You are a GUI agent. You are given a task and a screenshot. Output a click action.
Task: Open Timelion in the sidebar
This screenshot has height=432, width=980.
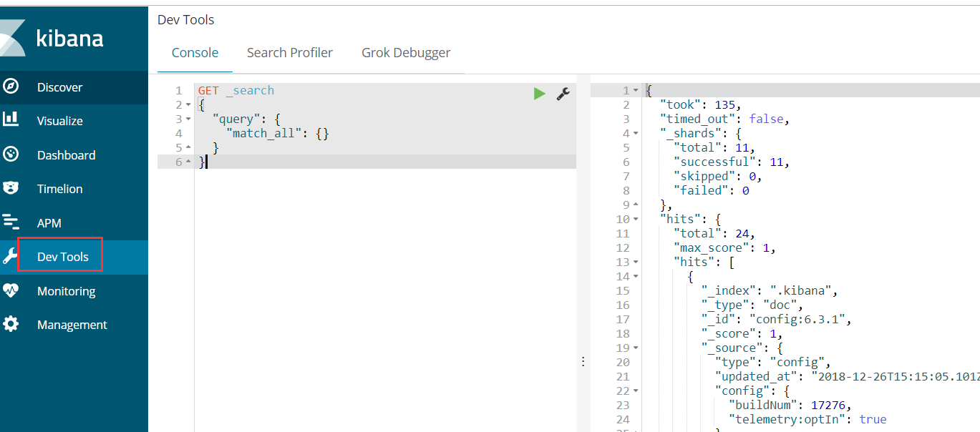coord(60,189)
